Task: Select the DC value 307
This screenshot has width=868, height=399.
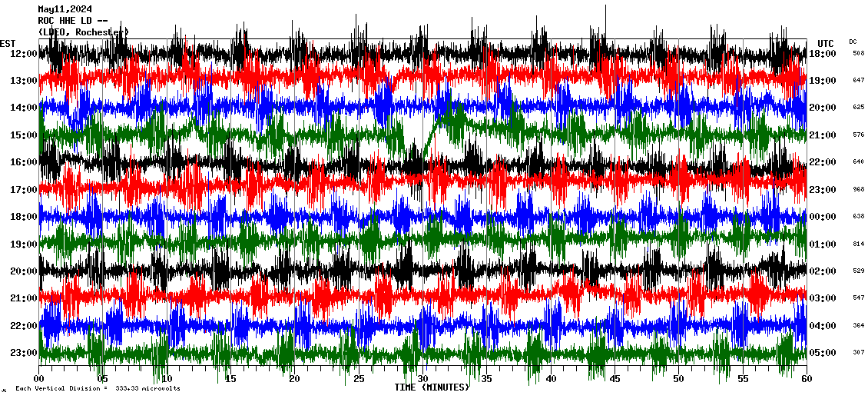Action: tap(858, 353)
